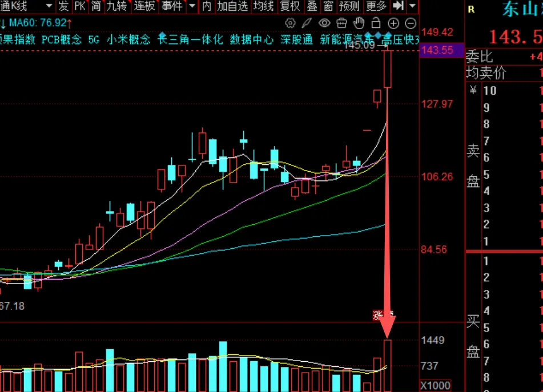Open the K线 type dropdown arrow

click(49, 6)
